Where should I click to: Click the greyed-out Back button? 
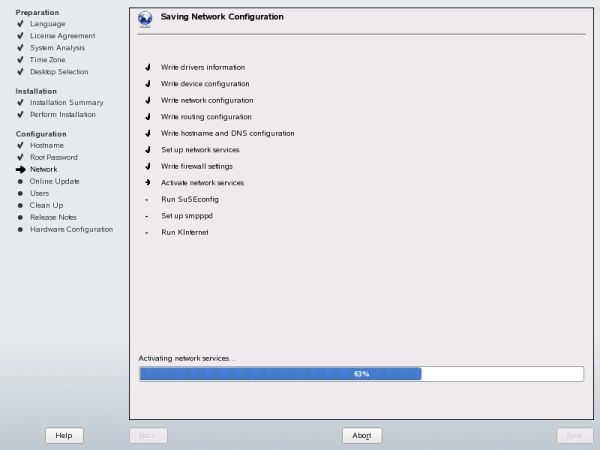pyautogui.click(x=148, y=435)
